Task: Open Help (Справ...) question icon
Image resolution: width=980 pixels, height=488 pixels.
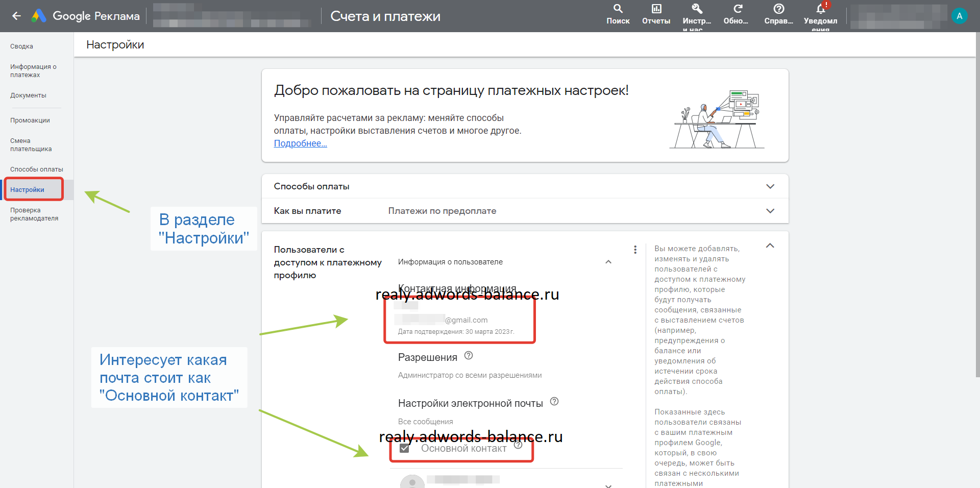Action: tap(778, 9)
